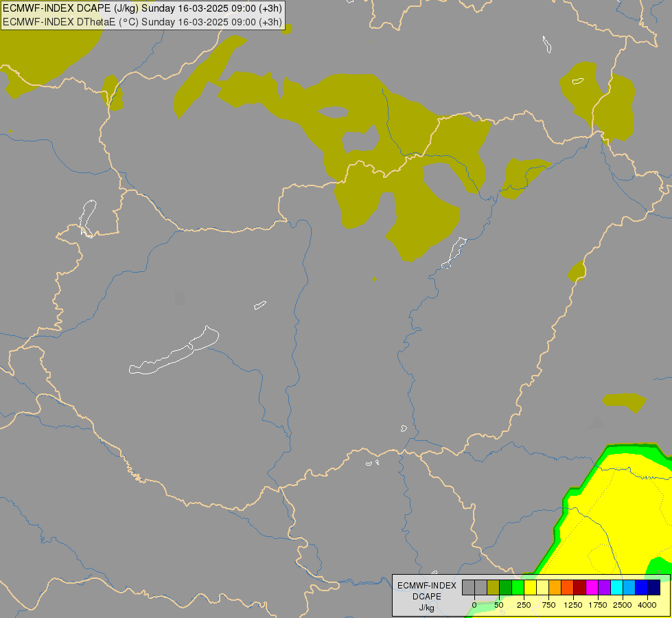Click the magenta legend swatch
The width and height of the screenshot is (672, 618).
click(592, 588)
